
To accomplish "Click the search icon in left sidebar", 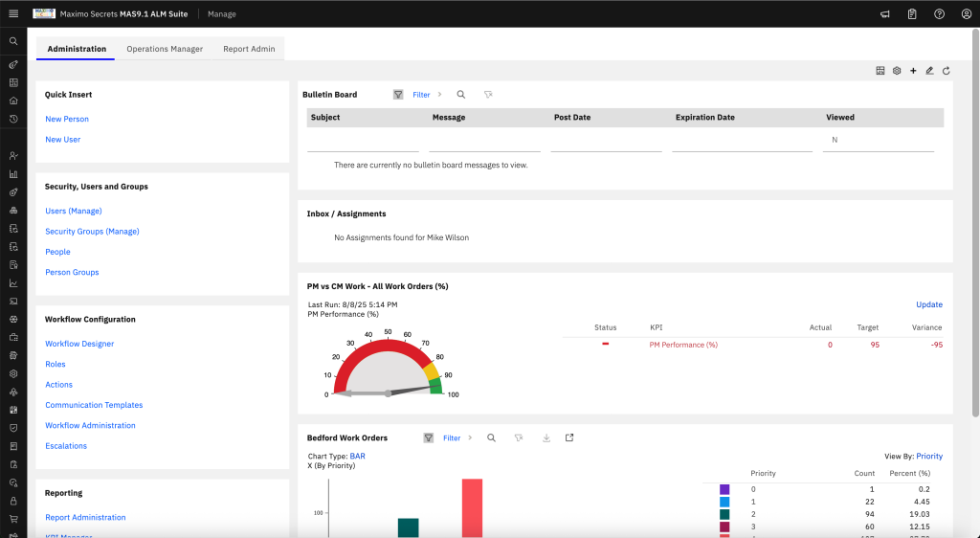I will pyautogui.click(x=13, y=41).
